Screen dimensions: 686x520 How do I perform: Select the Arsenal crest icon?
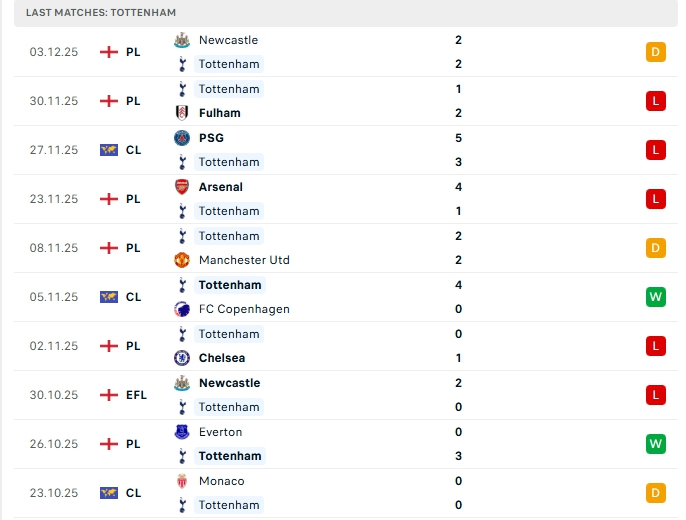pos(182,187)
